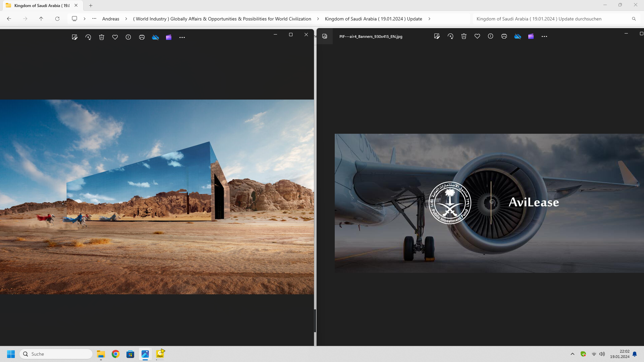Open See more menu in left Photos window
The height and width of the screenshot is (362, 644).
[x=182, y=37]
